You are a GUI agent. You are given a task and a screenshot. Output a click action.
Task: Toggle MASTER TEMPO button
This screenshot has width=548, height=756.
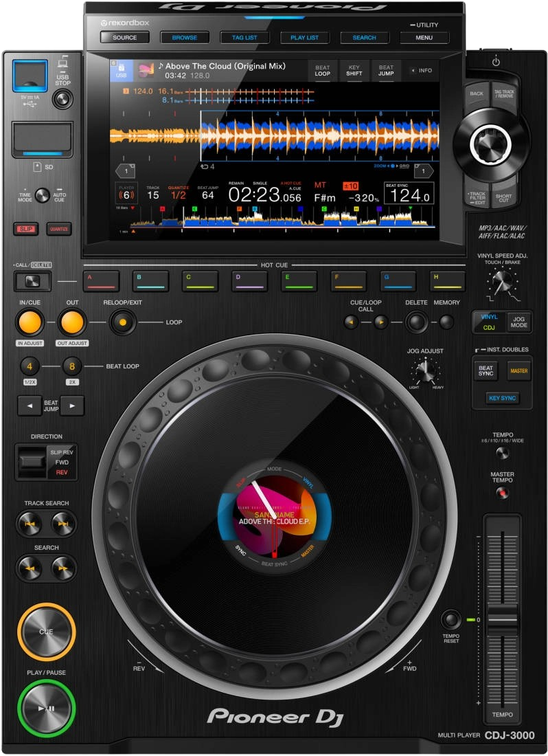(503, 493)
